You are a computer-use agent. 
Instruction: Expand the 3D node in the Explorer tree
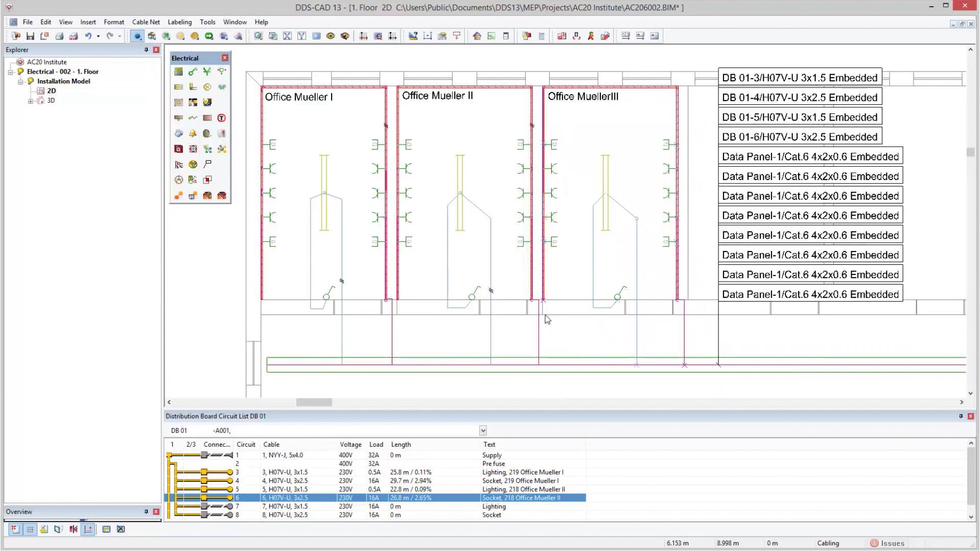tap(30, 101)
